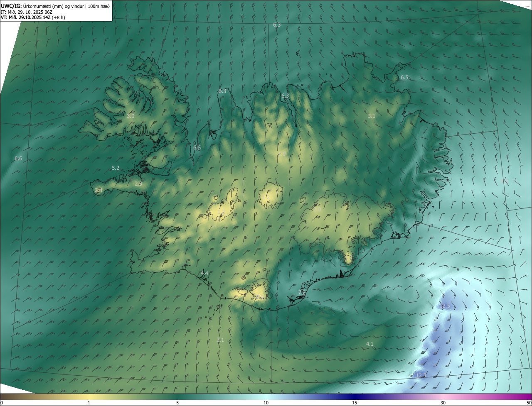
Task: Click the 4.1 value over the southeastern sea
Action: [369, 344]
